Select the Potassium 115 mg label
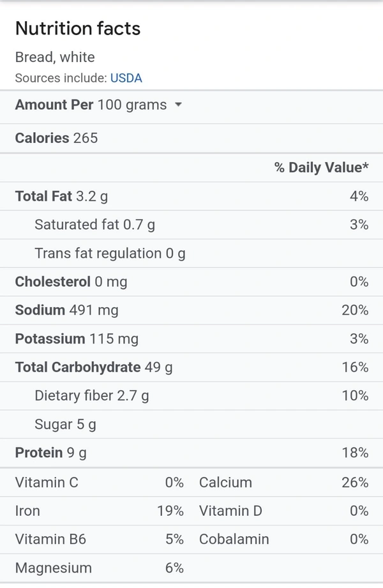 (77, 339)
